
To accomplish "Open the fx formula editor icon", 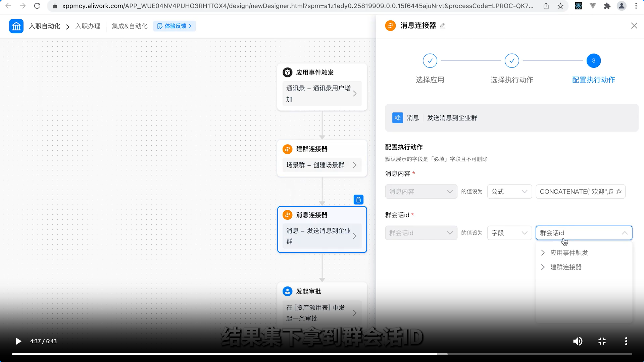I will pos(619,192).
